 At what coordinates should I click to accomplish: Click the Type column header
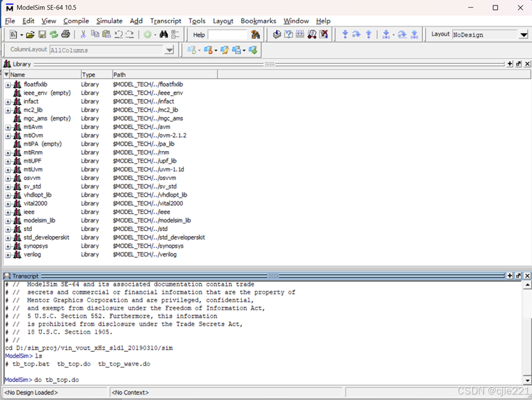tap(97, 74)
